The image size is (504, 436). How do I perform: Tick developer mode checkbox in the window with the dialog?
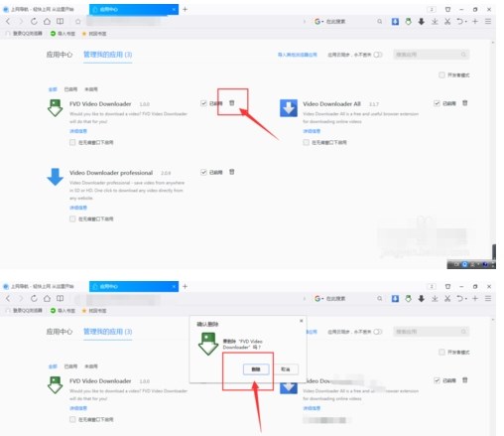coord(441,352)
